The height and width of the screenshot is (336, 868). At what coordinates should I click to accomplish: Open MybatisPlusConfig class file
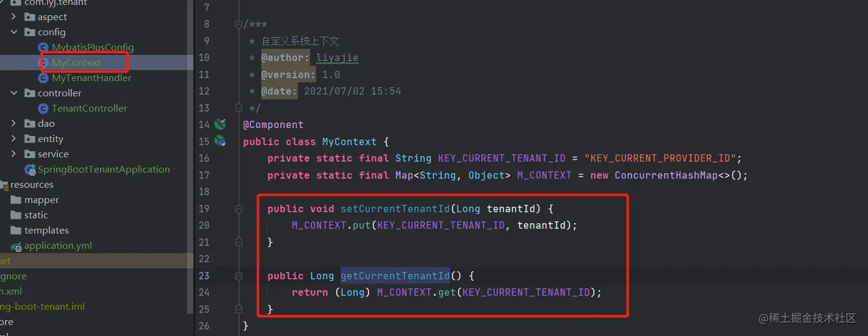click(93, 48)
